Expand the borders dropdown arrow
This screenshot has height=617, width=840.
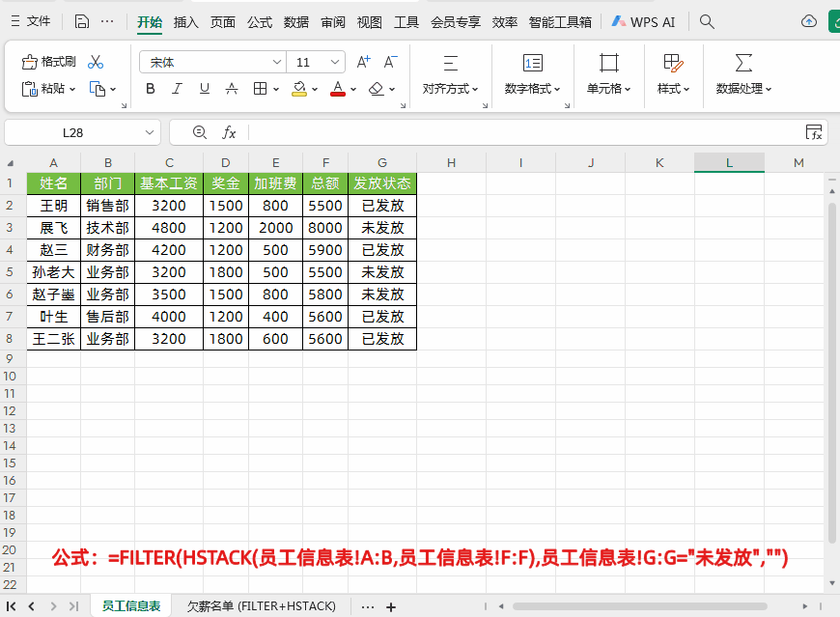point(276,90)
